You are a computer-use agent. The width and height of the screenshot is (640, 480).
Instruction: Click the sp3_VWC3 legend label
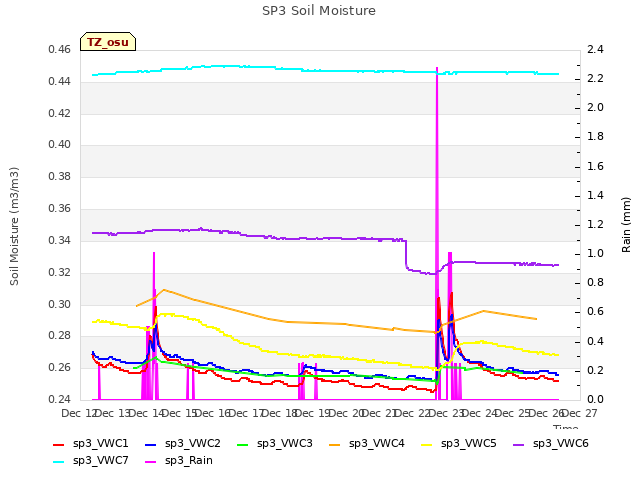[x=284, y=443]
